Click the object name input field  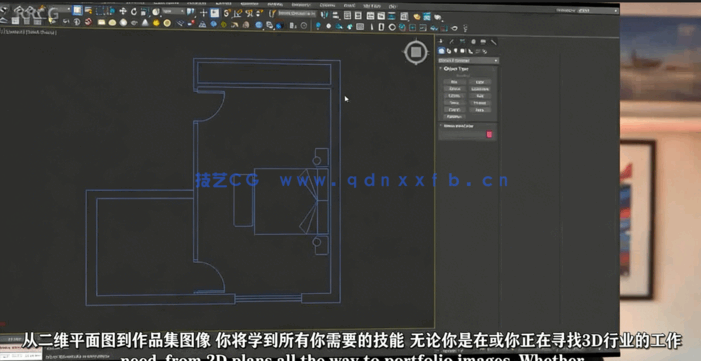point(462,134)
